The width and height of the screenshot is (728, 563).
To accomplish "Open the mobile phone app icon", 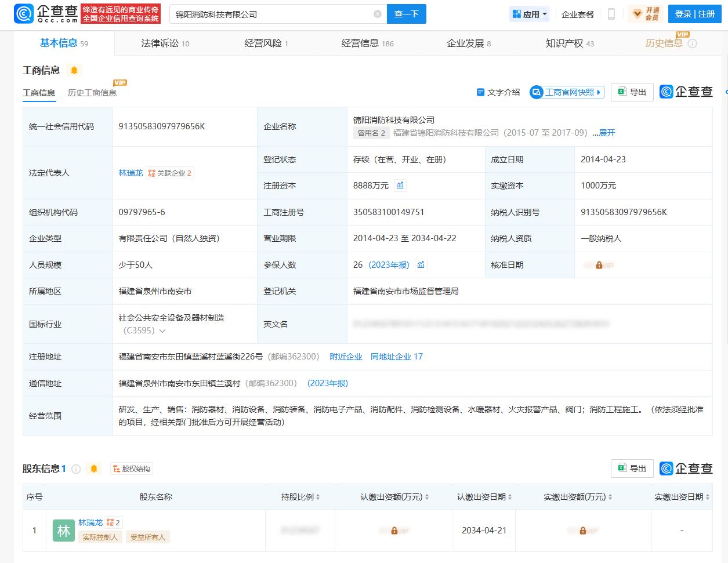I will pos(611,14).
